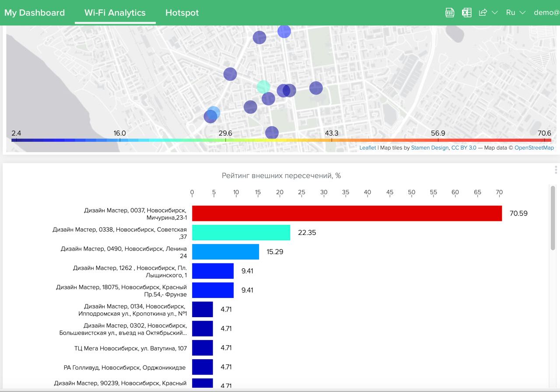Open the CC BY 3.0 license link
The height and width of the screenshot is (392, 560).
(464, 148)
